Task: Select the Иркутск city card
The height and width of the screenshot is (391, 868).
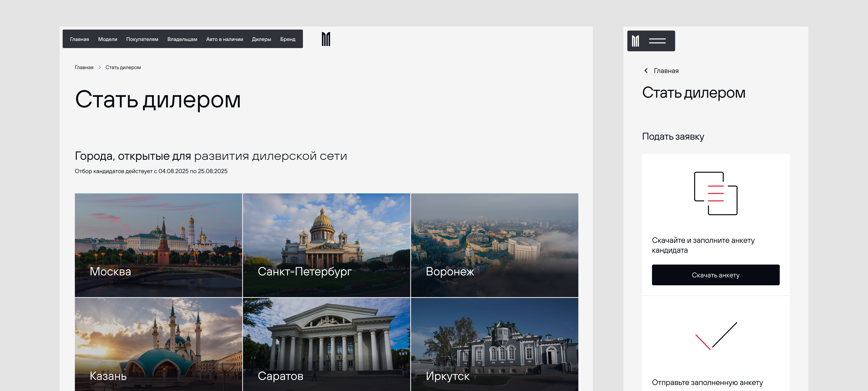Action: tap(495, 344)
